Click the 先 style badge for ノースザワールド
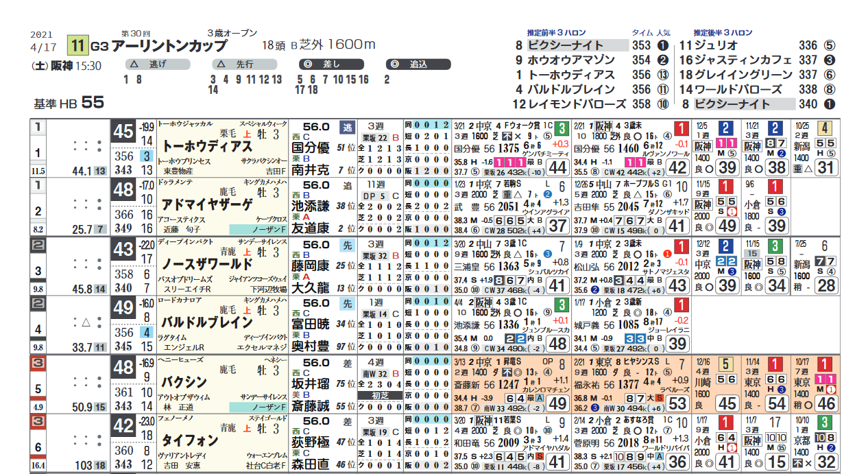 [347, 245]
